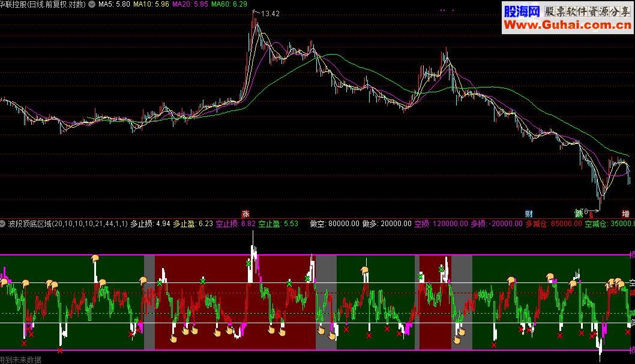Expand the dropdown circle before 波段顶底区域
The image size is (635, 364).
[x=3, y=224]
